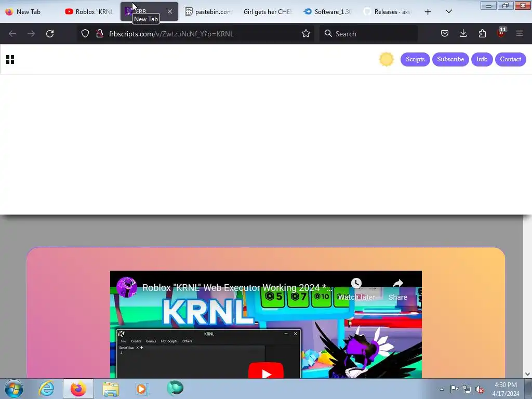Image resolution: width=532 pixels, height=399 pixels.
Task: Click the Contact button
Action: (510, 59)
